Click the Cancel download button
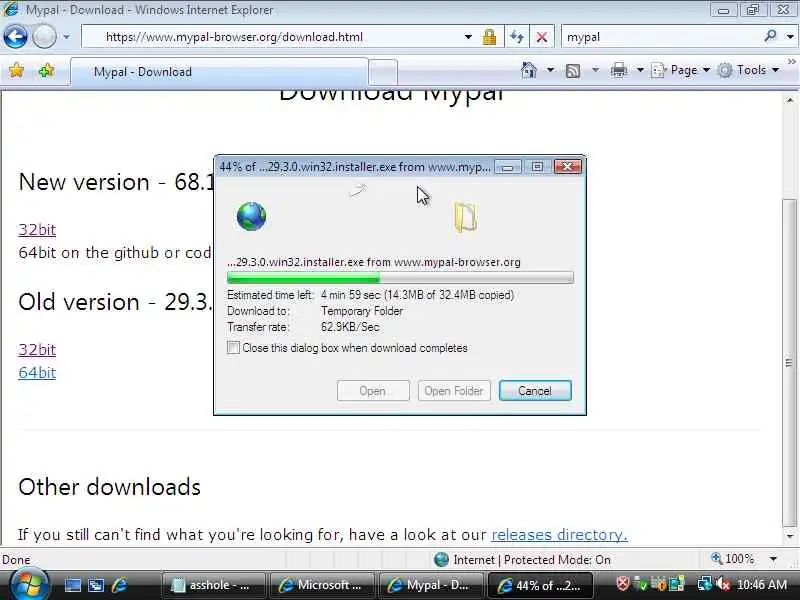800x600 pixels. coord(535,391)
